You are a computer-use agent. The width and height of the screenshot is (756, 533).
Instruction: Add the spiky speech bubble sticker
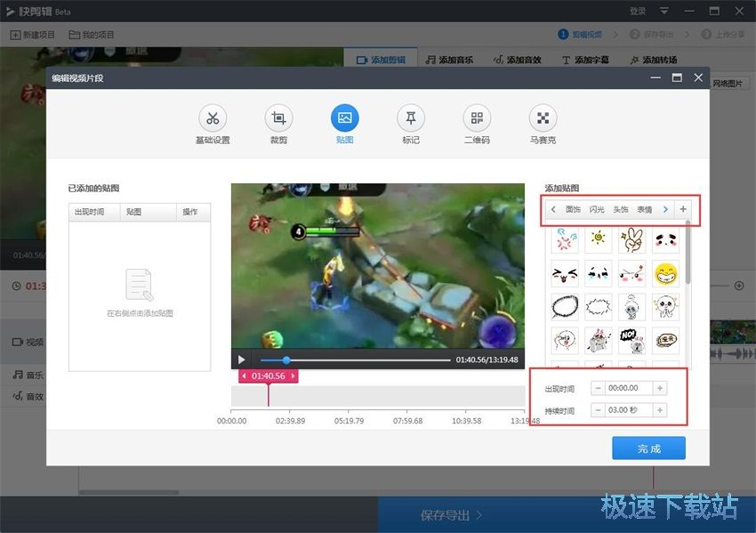pos(599,307)
